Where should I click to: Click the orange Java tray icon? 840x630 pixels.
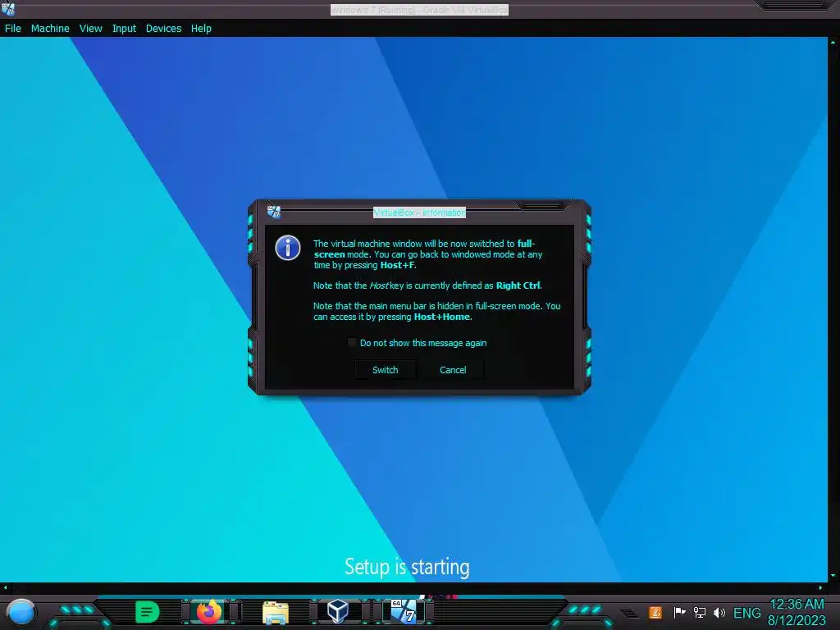tap(655, 612)
